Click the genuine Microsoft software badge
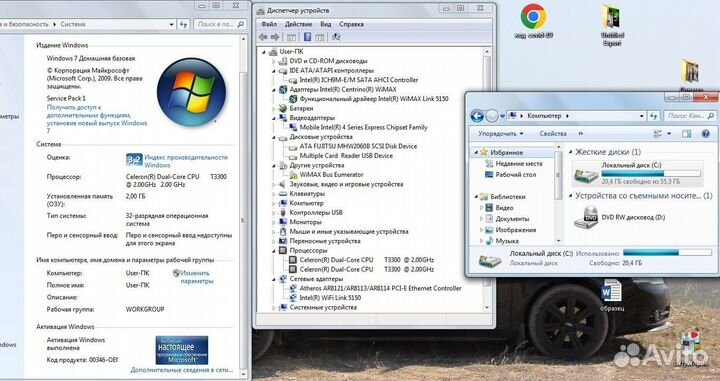The image size is (720, 381). click(x=182, y=350)
